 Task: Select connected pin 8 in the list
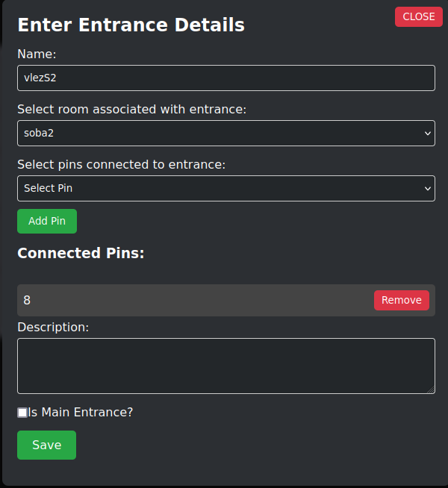27,300
